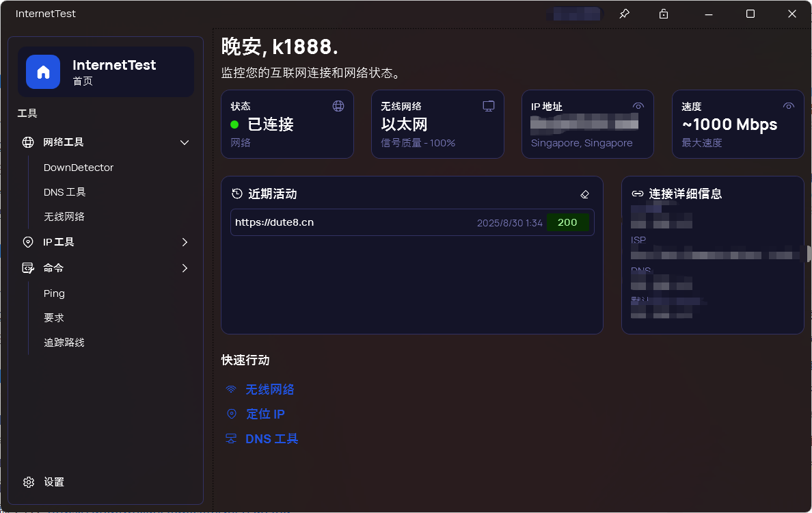Click the ISP label in connection details
The height and width of the screenshot is (513, 812).
[638, 240]
